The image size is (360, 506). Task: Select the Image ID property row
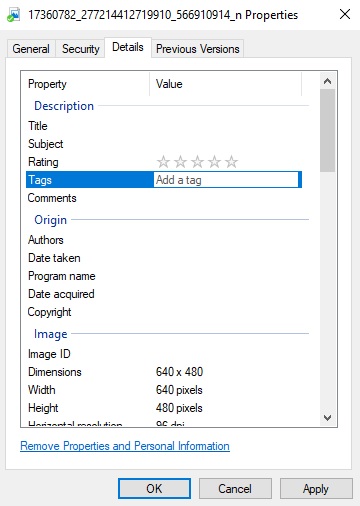(164, 354)
